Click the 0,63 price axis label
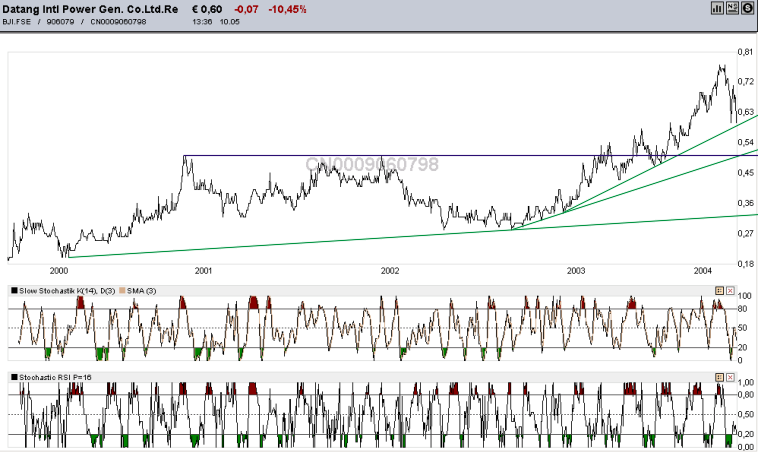The height and width of the screenshot is (453, 758). pyautogui.click(x=746, y=112)
